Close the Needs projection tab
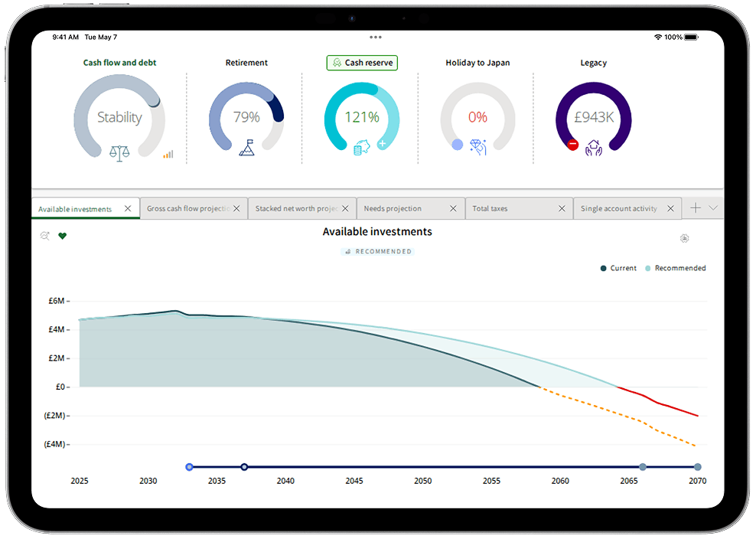This screenshot has width=756, height=539. pos(453,208)
